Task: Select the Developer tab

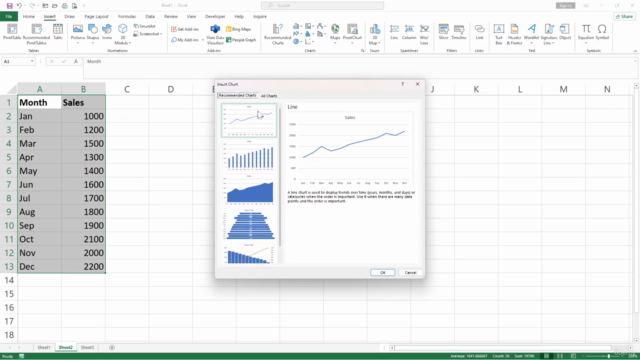Action: click(x=215, y=17)
